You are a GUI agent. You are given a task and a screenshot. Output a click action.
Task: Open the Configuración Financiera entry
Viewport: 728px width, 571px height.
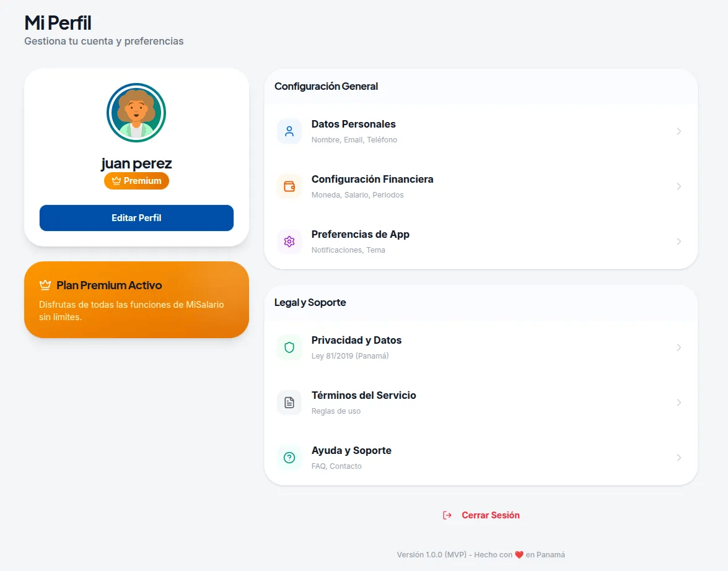click(481, 186)
